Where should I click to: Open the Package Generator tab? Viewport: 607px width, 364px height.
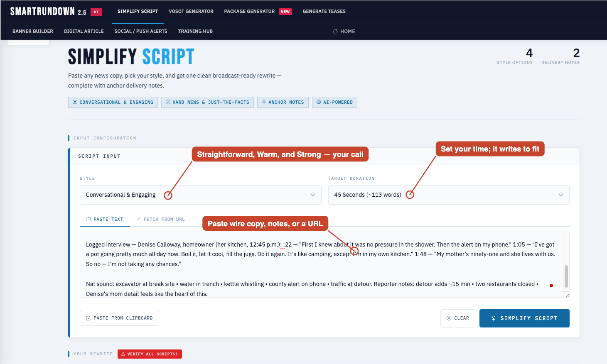249,11
